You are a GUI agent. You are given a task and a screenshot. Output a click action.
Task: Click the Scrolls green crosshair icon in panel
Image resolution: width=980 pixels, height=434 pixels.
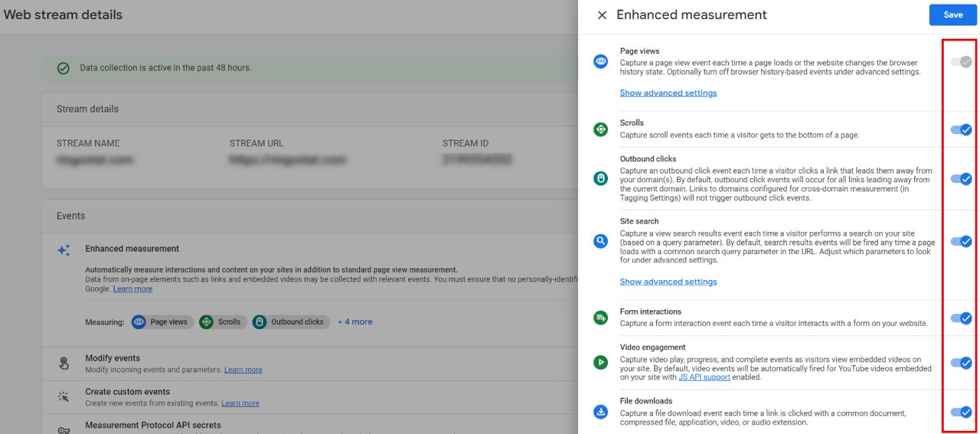(x=600, y=130)
